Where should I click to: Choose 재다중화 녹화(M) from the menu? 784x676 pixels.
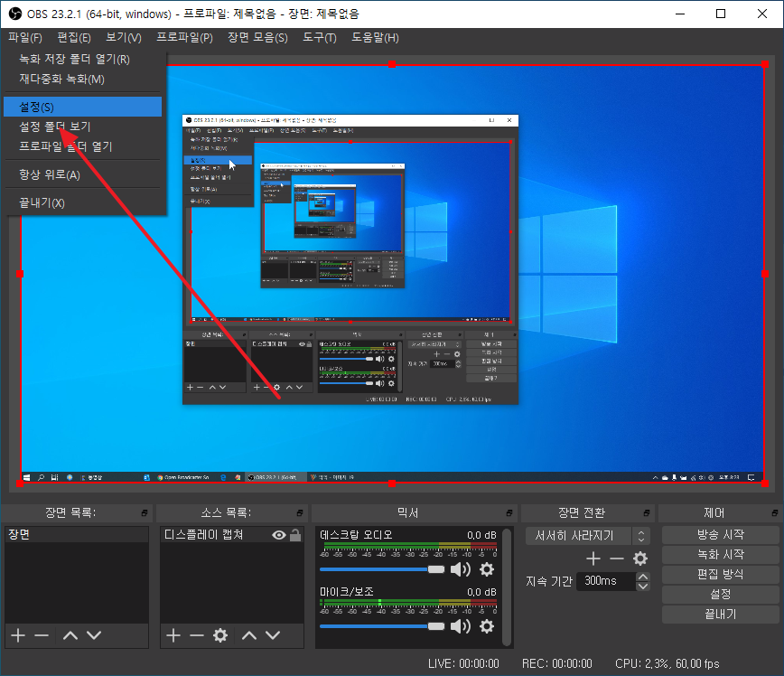click(x=82, y=79)
